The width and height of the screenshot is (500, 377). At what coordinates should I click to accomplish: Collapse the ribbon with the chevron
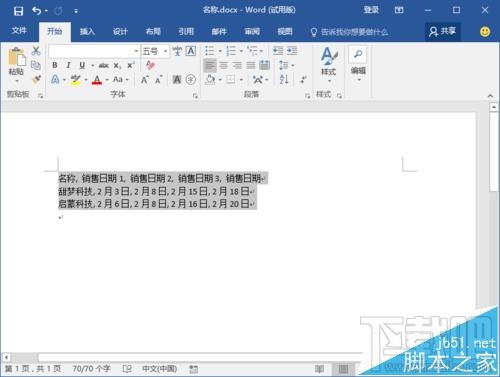[490, 96]
